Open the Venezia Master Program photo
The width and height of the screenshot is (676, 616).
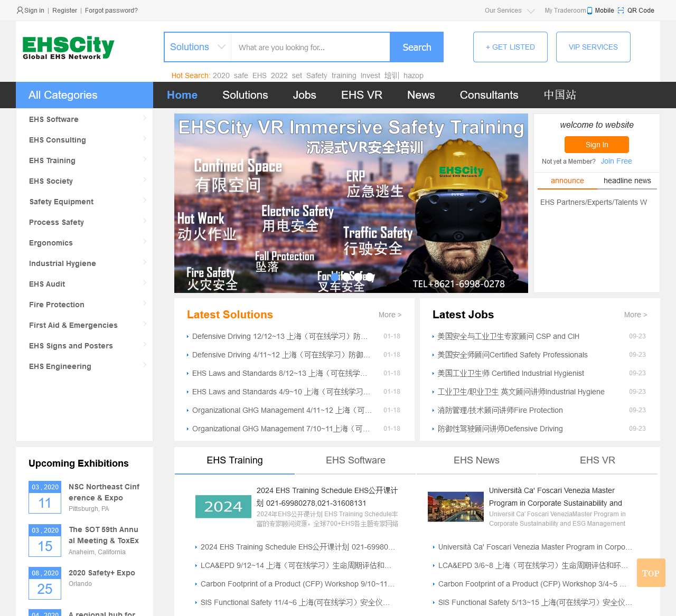tap(455, 507)
